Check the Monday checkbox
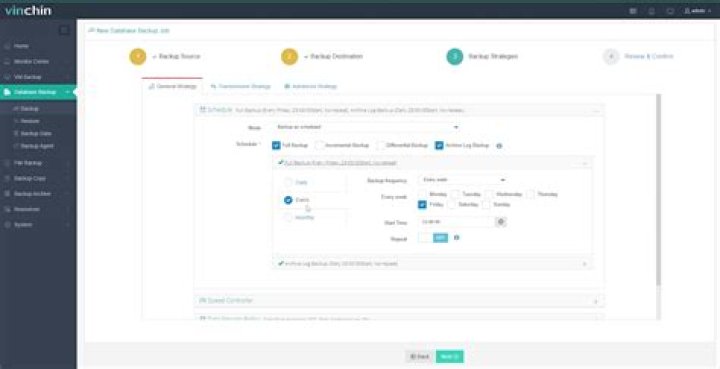 [422, 194]
